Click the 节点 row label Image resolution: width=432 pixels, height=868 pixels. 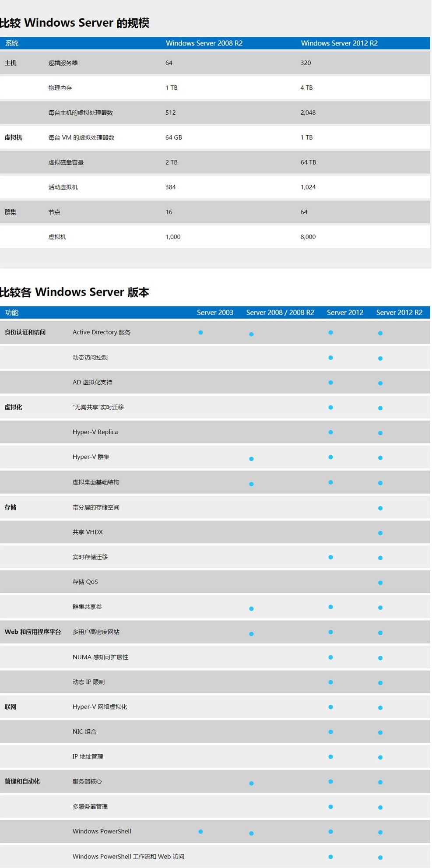(54, 212)
